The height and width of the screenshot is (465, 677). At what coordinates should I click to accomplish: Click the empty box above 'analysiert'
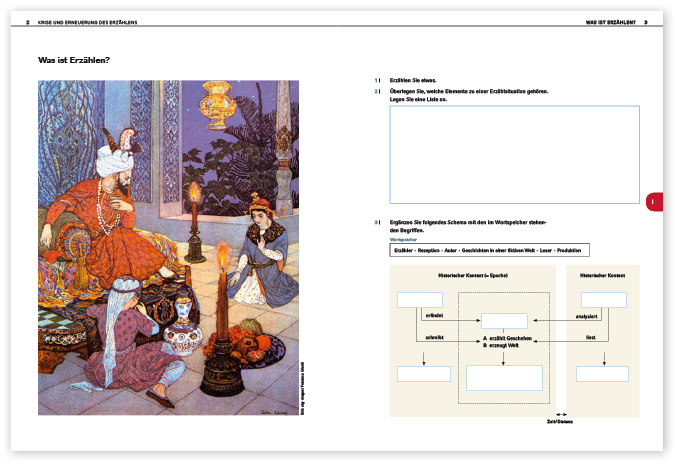coord(604,300)
